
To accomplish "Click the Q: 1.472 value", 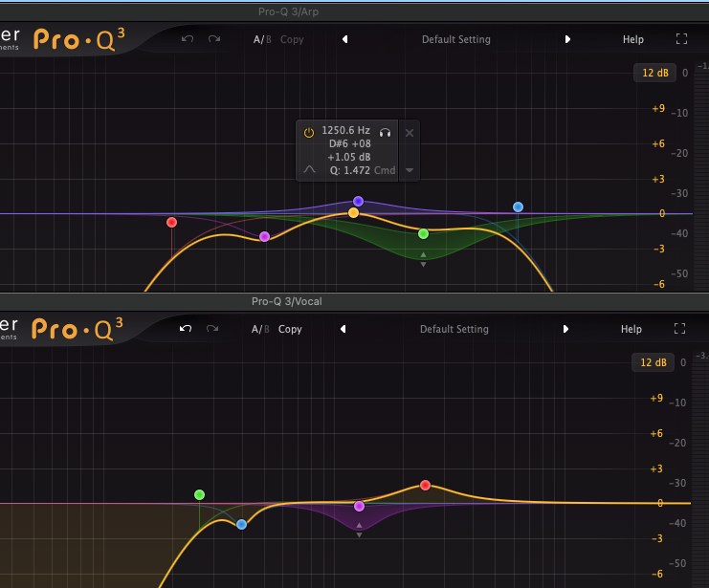I will tap(350, 170).
